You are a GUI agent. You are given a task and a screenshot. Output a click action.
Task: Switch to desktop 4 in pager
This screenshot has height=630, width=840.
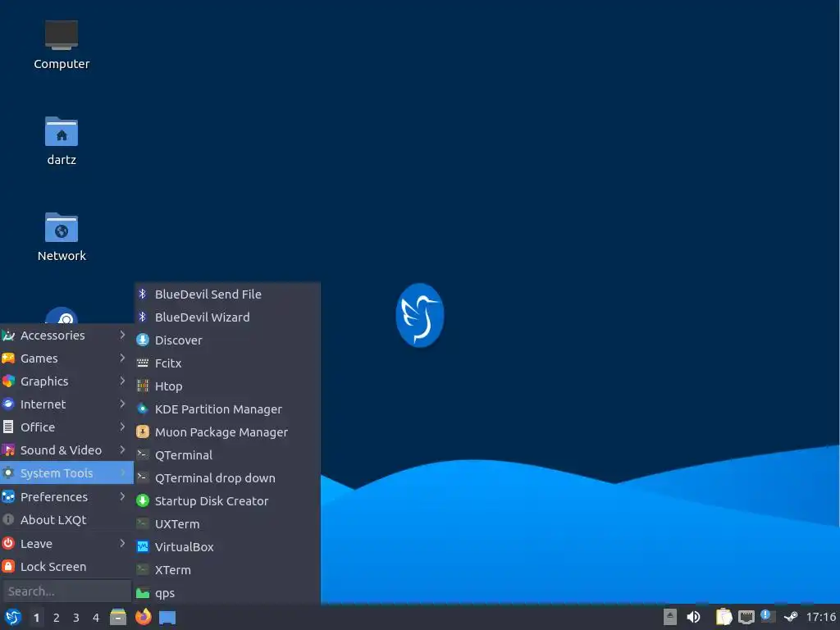click(96, 618)
